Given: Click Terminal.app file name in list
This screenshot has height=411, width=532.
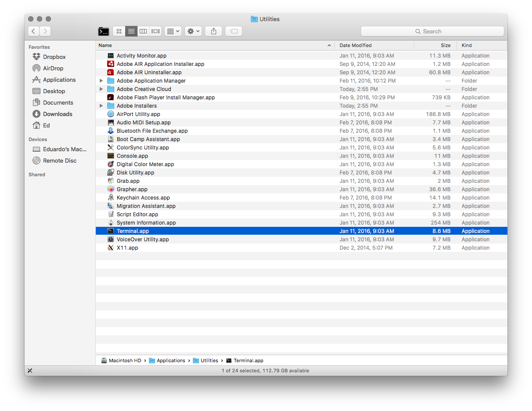Looking at the screenshot, I should click(133, 231).
